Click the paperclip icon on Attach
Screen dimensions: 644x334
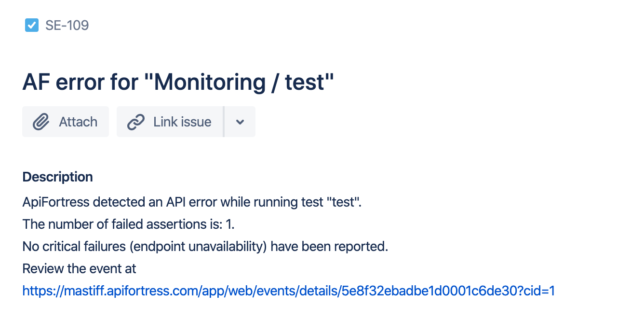(x=41, y=122)
